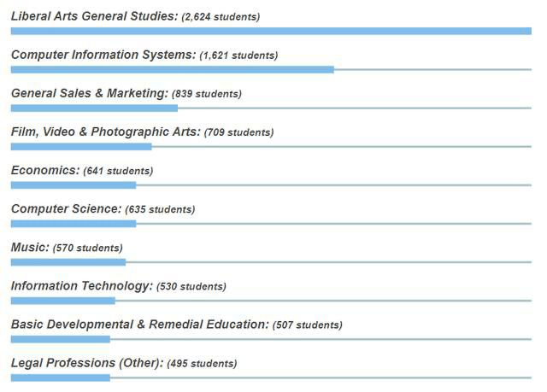Click the Information Technology label
Viewport: 547px width, 392px height.
click(82, 286)
